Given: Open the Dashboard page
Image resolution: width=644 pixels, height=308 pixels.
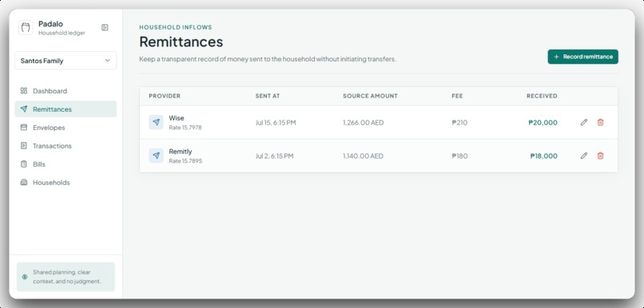Looking at the screenshot, I should pyautogui.click(x=66, y=91).
